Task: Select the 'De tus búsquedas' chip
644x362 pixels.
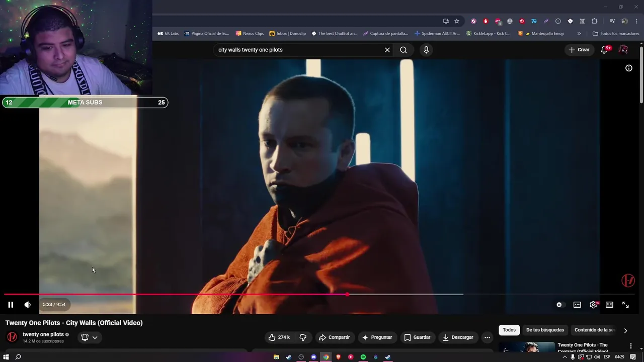Action: pyautogui.click(x=545, y=330)
